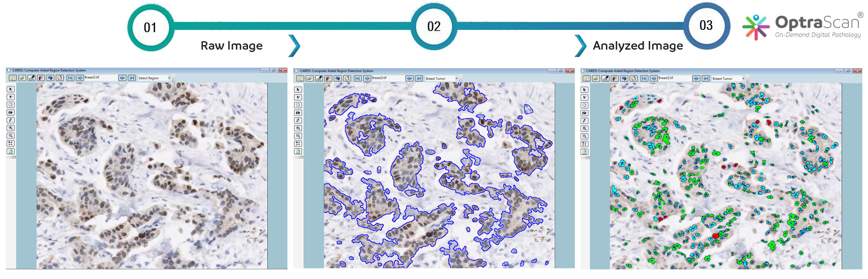Viewport: 868px width, 279px height.
Task: Jump to first image in Raw Image window
Action: pyautogui.click(x=70, y=78)
